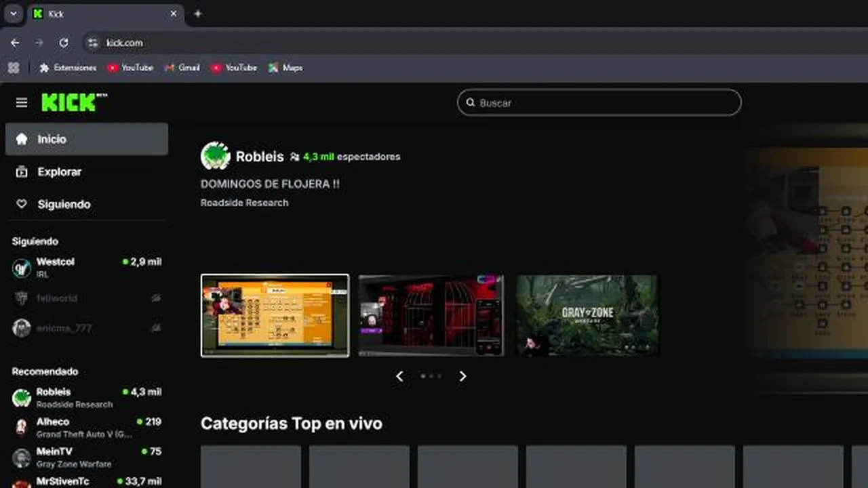Screen dimensions: 868x488
Task: Open the second YouTube bookmark
Action: 234,68
